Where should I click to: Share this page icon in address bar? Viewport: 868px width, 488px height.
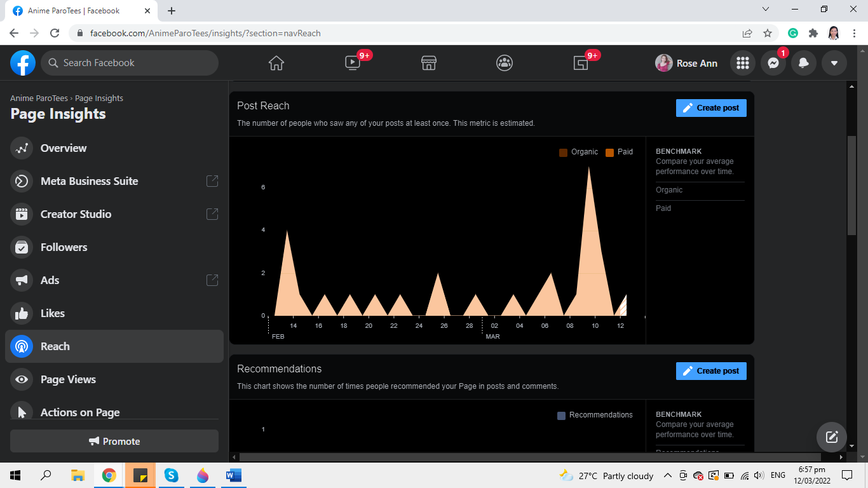(747, 33)
